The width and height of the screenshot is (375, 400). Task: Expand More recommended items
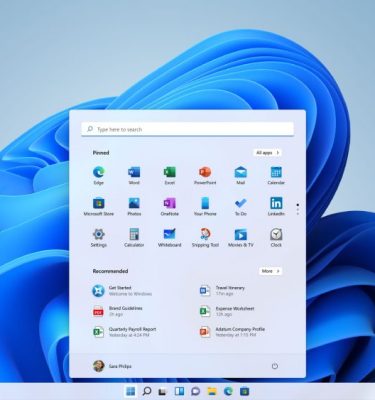click(270, 271)
